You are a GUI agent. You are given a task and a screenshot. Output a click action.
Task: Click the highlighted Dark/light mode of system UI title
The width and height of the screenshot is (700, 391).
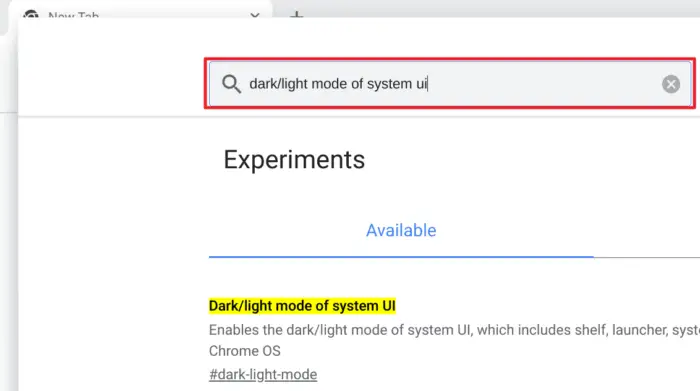pos(302,306)
